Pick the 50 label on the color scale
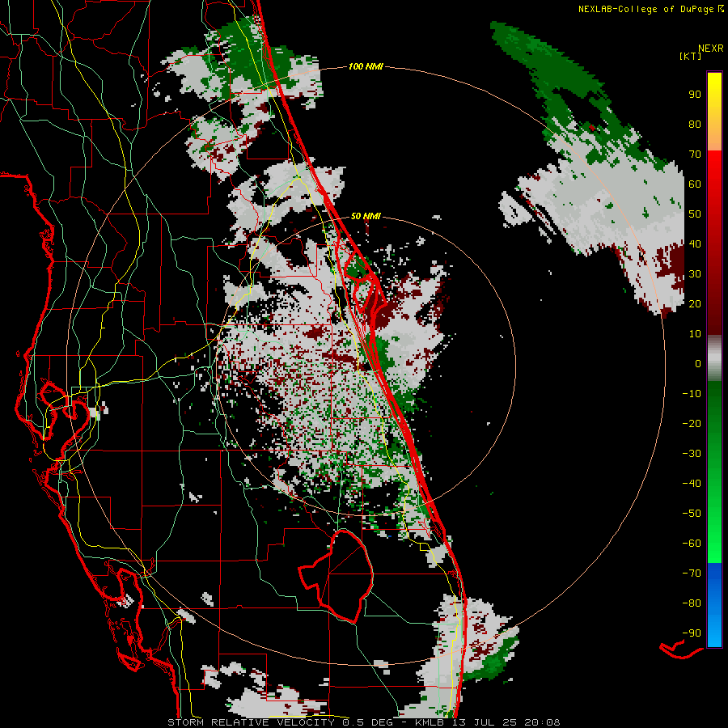 coord(695,214)
